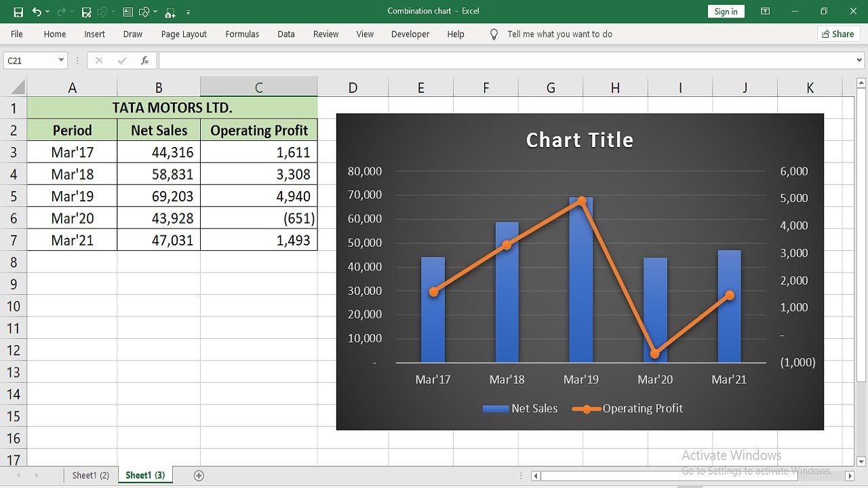Click the 6,000 secondary axis label
Screen dimensions: 868x488
[794, 171]
